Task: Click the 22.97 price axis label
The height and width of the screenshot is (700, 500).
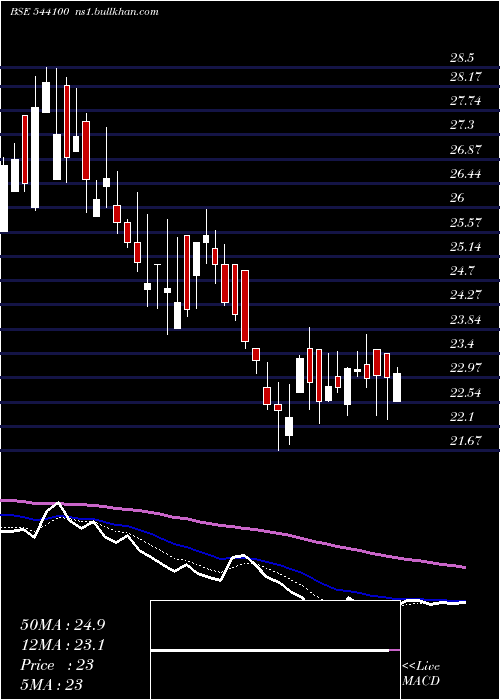Action: pos(466,368)
